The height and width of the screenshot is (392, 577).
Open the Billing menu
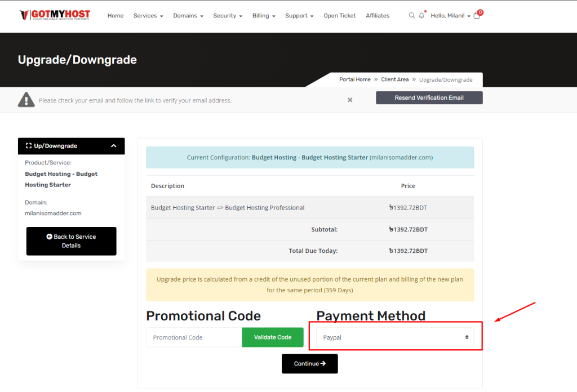(264, 16)
